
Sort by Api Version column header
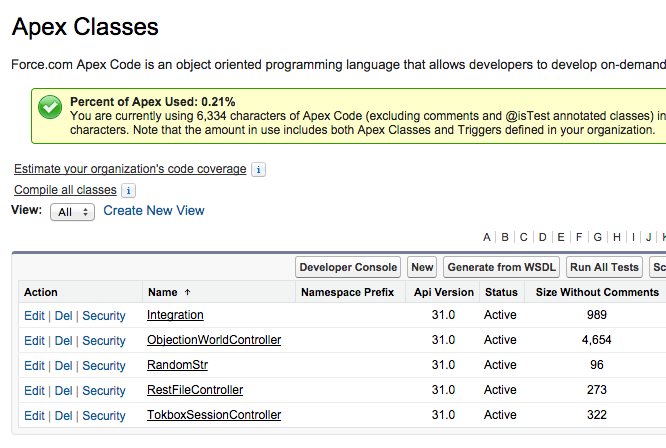[x=444, y=293]
